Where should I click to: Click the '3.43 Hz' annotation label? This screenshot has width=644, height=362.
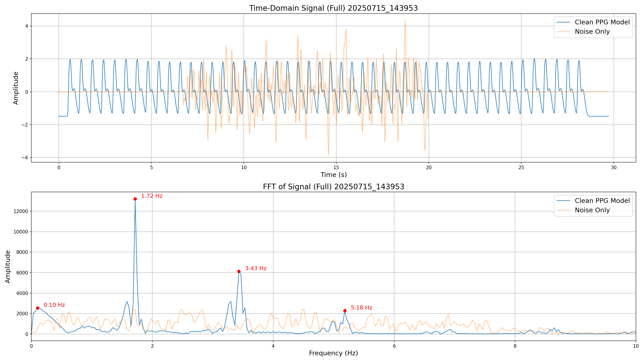point(256,268)
